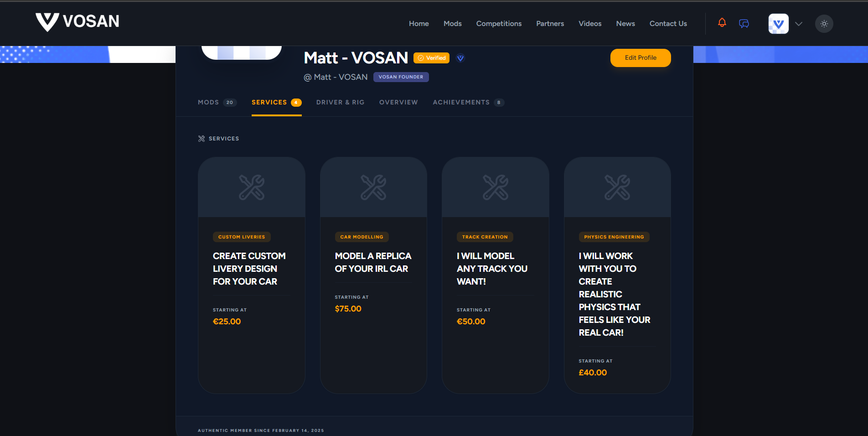Switch to the OVERVIEW tab
Screen dimensions: 868x436
click(398, 103)
